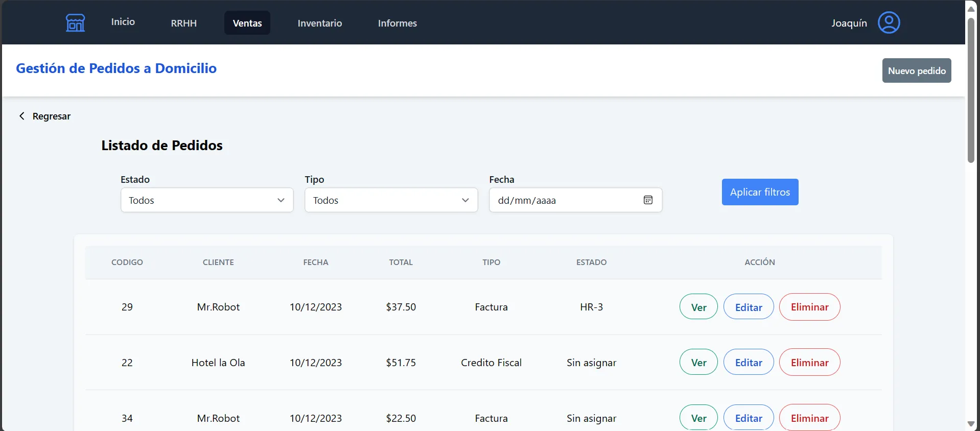Viewport: 980px width, 431px height.
Task: Select the Ventas tab
Action: point(247,23)
